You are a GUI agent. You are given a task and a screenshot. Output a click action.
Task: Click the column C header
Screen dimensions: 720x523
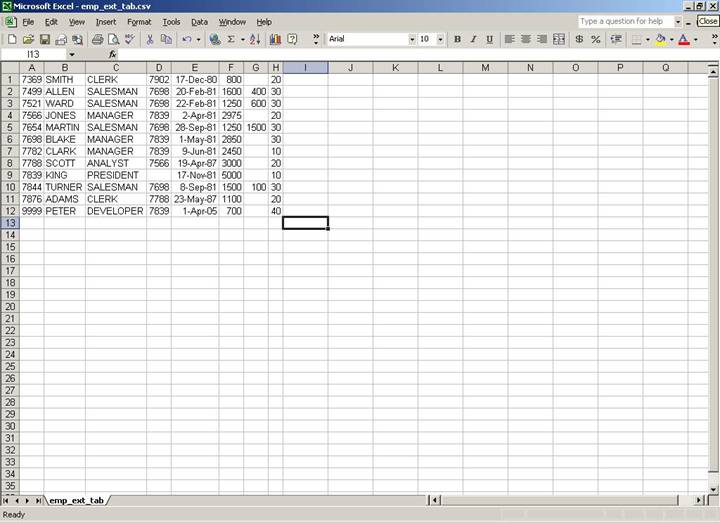115,67
